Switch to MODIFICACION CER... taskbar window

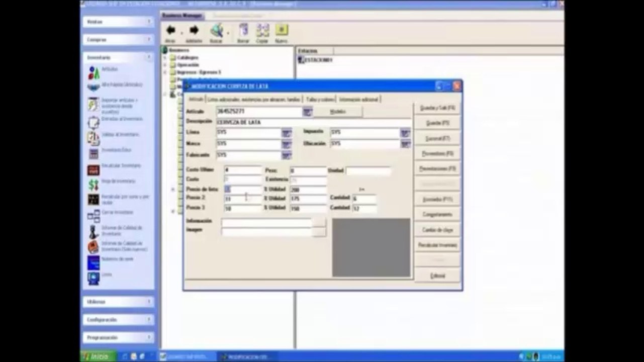[247, 356]
